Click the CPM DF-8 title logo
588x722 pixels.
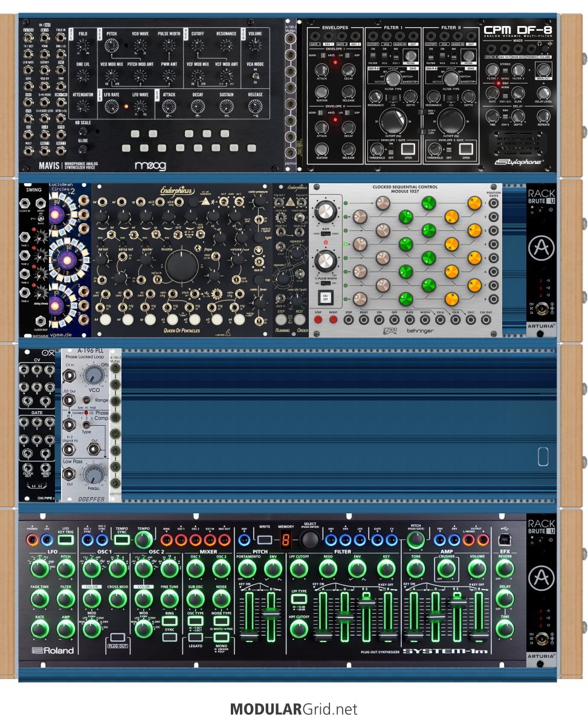518,30
